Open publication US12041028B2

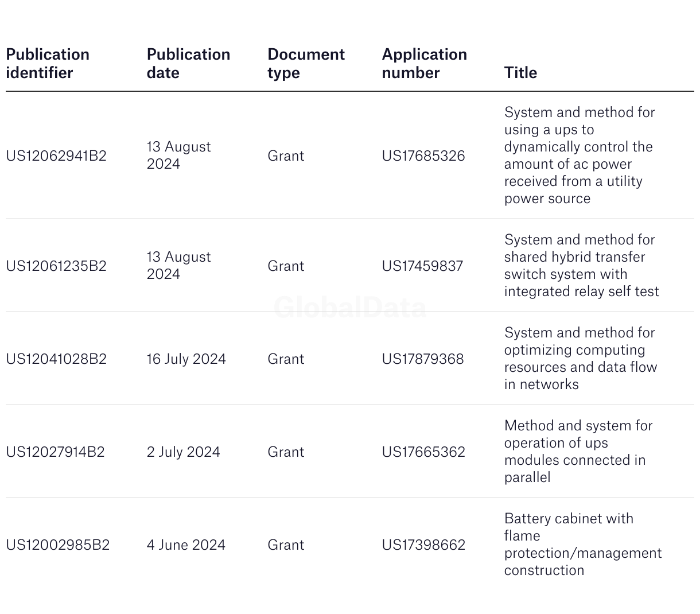tap(56, 359)
